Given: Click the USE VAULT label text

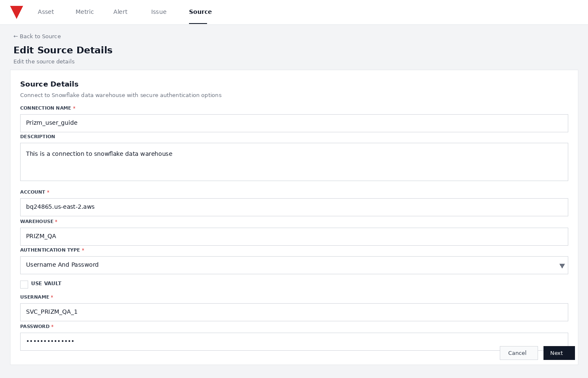Looking at the screenshot, I should pos(46,283).
